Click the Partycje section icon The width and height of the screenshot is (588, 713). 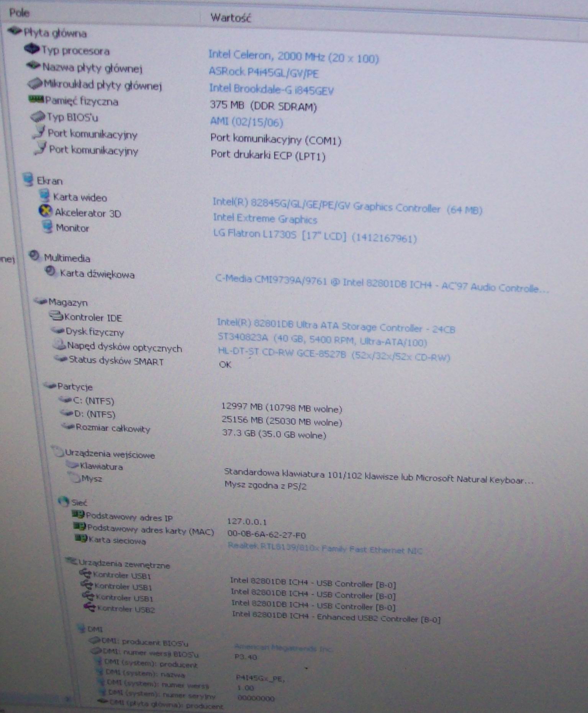coord(50,385)
